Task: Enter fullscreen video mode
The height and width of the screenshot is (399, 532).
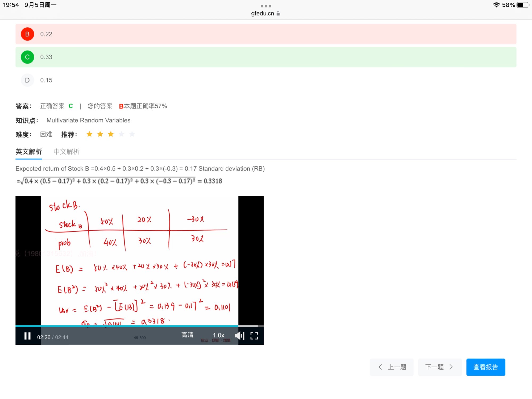Action: point(254,336)
